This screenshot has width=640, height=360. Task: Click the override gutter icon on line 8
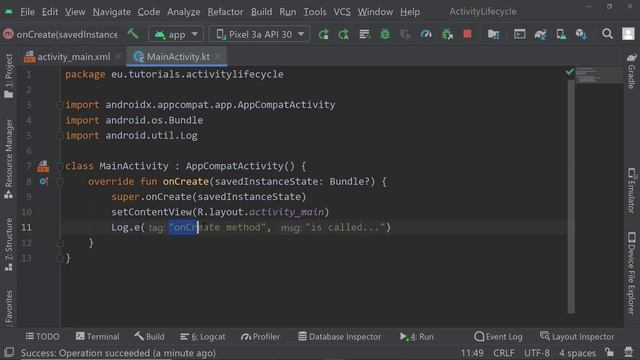pos(44,181)
